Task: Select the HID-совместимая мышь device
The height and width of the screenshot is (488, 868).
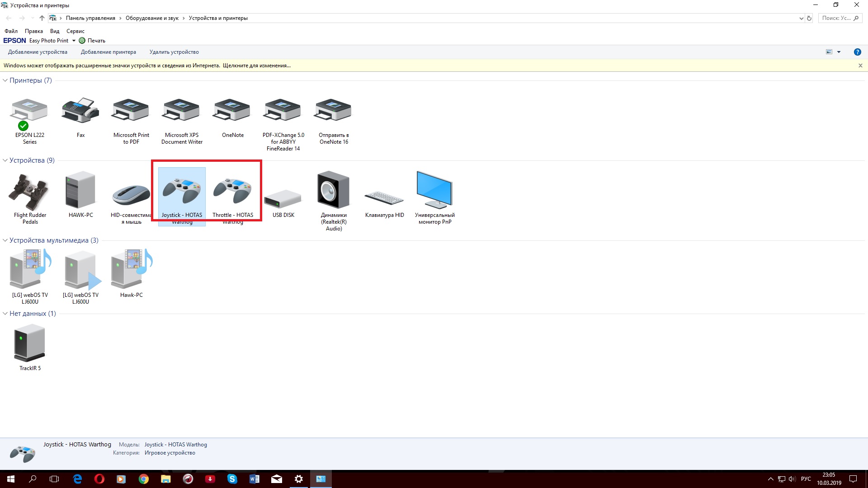Action: point(131,194)
